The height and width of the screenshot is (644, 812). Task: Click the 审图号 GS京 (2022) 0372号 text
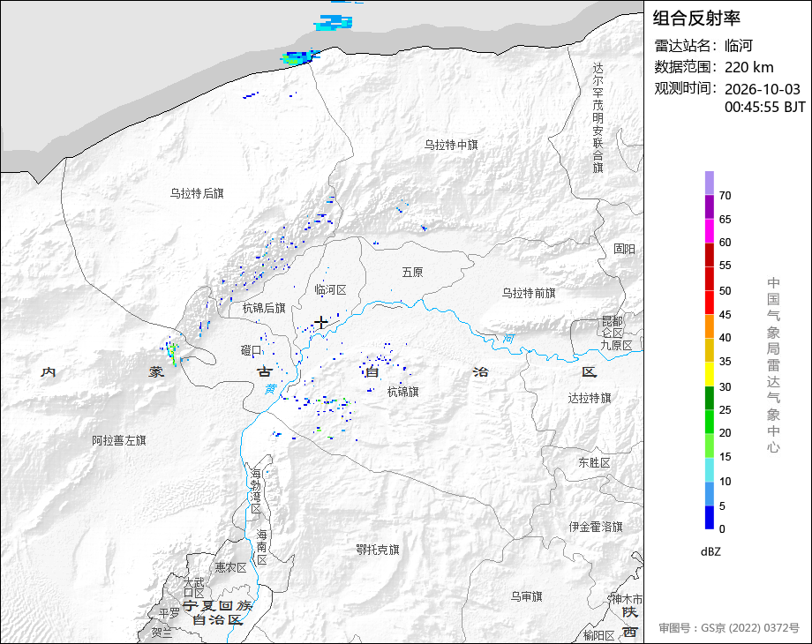point(729,628)
